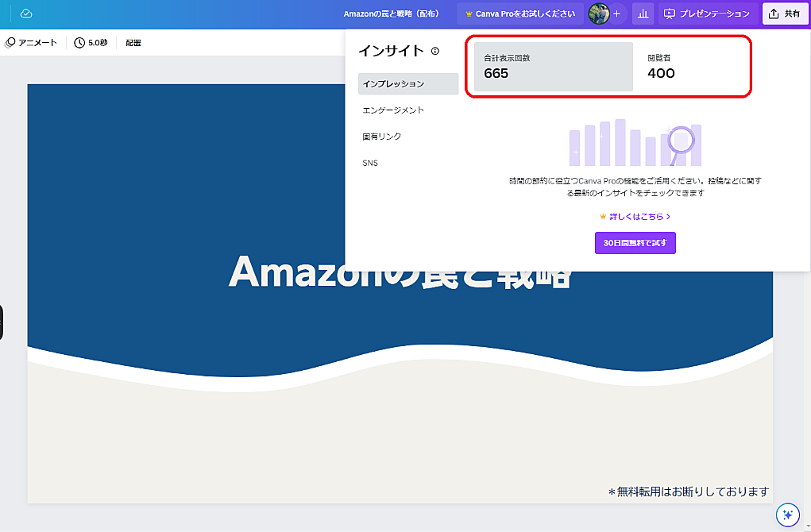Follow the 詳しくはこちら link

pos(635,217)
